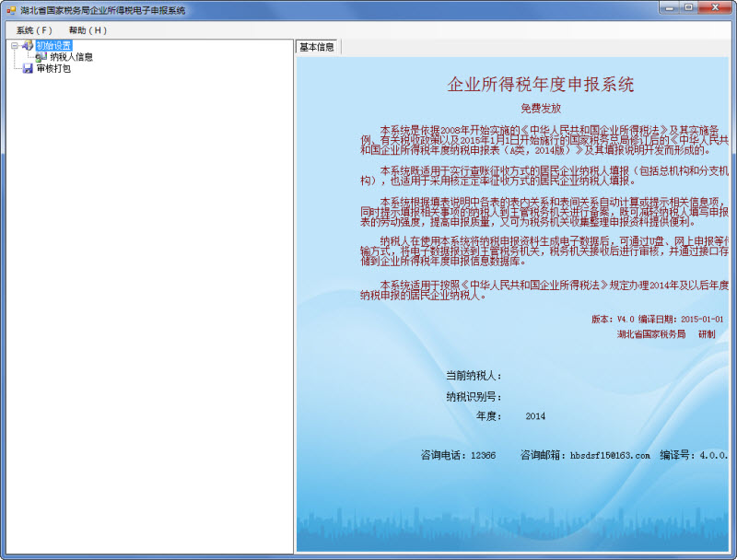Click the 免费发放 text
This screenshot has height=560, width=737.
[541, 109]
